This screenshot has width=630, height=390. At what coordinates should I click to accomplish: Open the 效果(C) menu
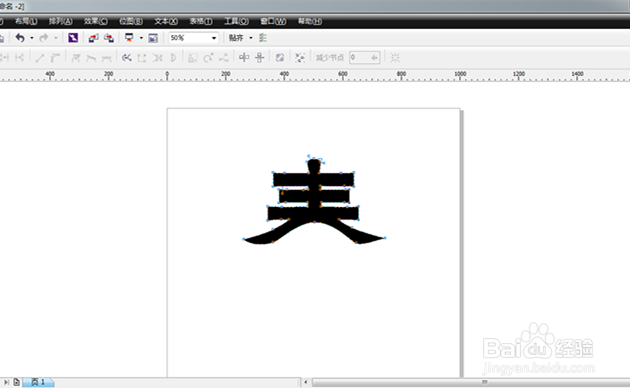coord(96,21)
